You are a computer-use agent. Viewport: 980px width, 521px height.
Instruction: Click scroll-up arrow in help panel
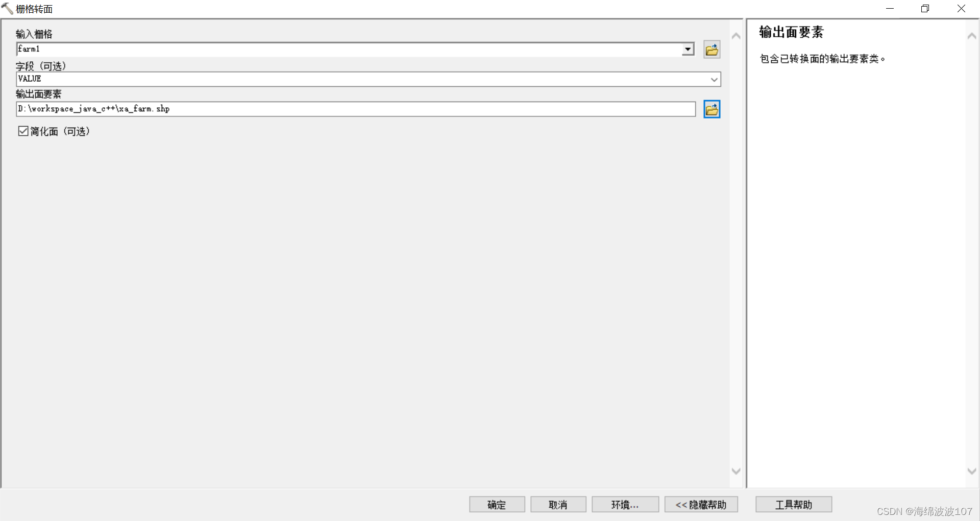pos(972,36)
